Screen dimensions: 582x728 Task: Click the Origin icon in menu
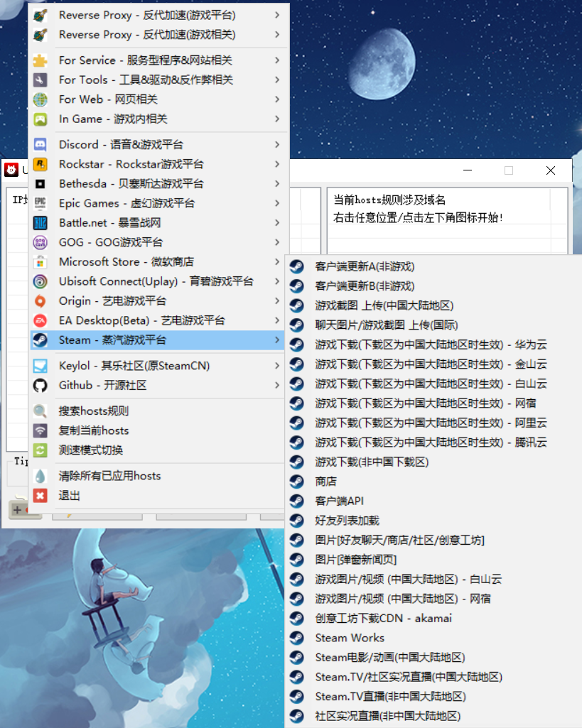pos(41,301)
